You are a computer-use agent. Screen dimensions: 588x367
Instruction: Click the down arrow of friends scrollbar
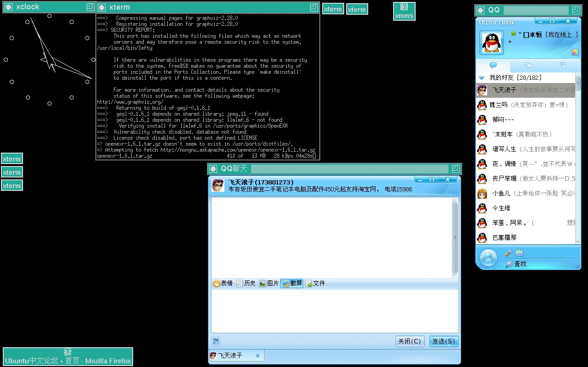pyautogui.click(x=578, y=241)
